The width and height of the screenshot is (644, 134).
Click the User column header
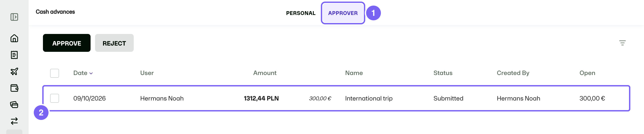pyautogui.click(x=147, y=73)
